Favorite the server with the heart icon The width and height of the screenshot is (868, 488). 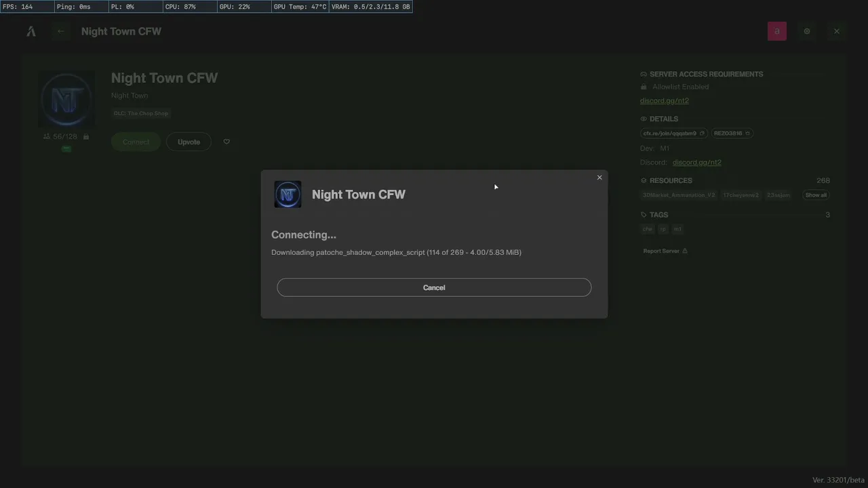(x=226, y=142)
